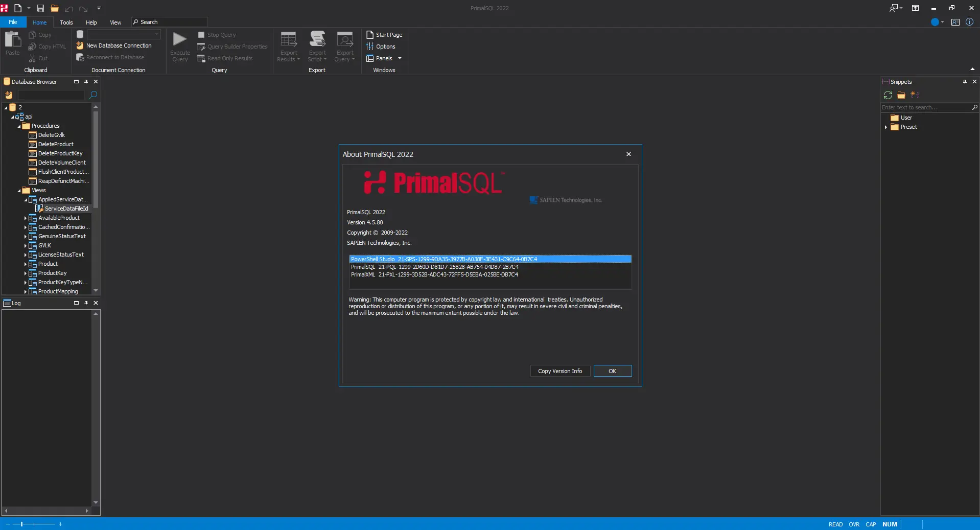Click the Paste clipboard icon

[x=13, y=39]
